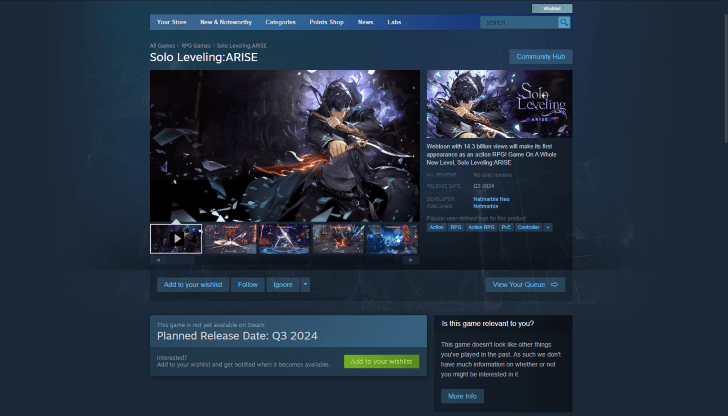Click the Q3 2024 release date text

click(484, 186)
